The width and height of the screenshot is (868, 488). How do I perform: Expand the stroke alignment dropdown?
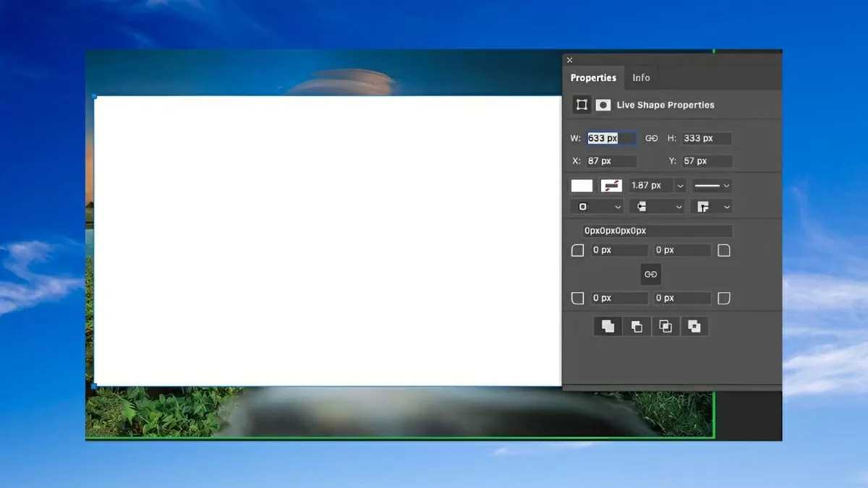point(597,207)
